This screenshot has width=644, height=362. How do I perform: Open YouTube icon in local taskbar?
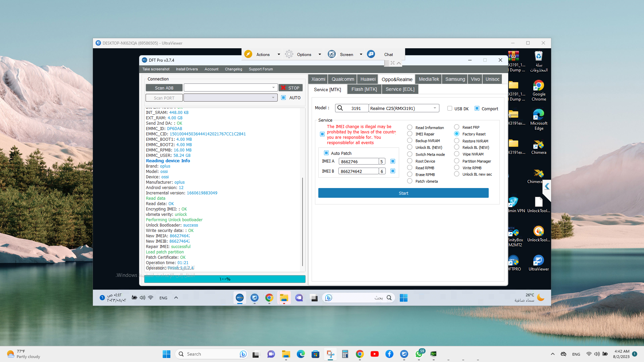point(375,354)
